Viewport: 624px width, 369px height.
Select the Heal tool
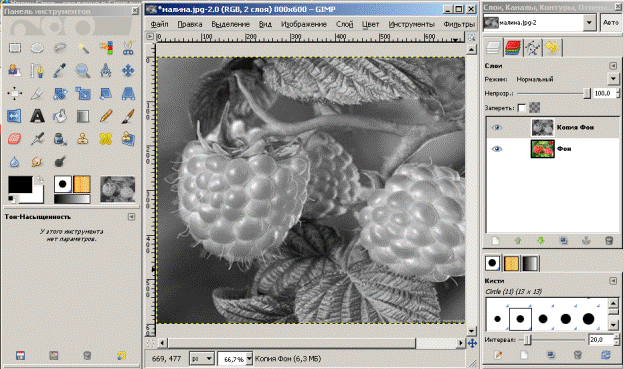106,139
